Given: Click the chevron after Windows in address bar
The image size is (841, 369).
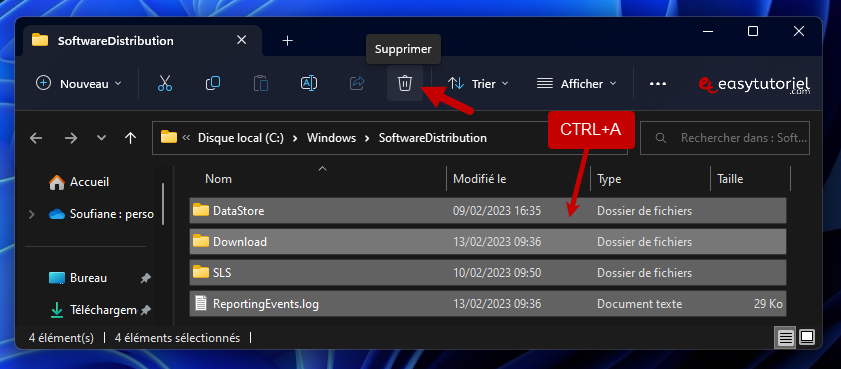Looking at the screenshot, I should [x=367, y=138].
